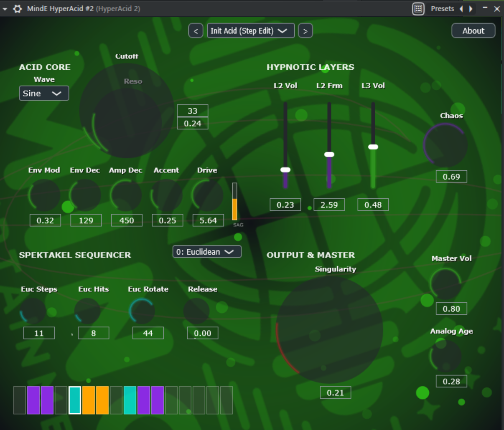The width and height of the screenshot is (504, 430).
Task: Open the Wave type Sine dropdown
Action: click(x=44, y=94)
